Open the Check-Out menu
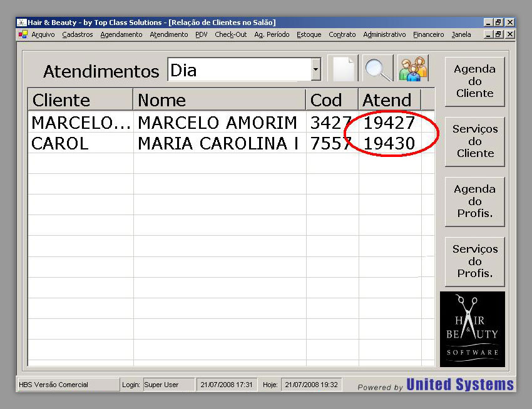 (x=231, y=34)
